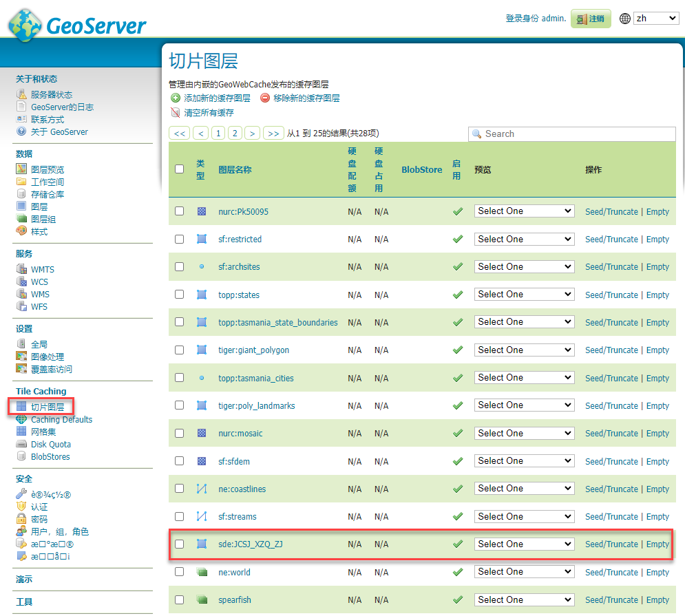
Task: Click the line type icon for ne:coastlines
Action: pos(202,489)
